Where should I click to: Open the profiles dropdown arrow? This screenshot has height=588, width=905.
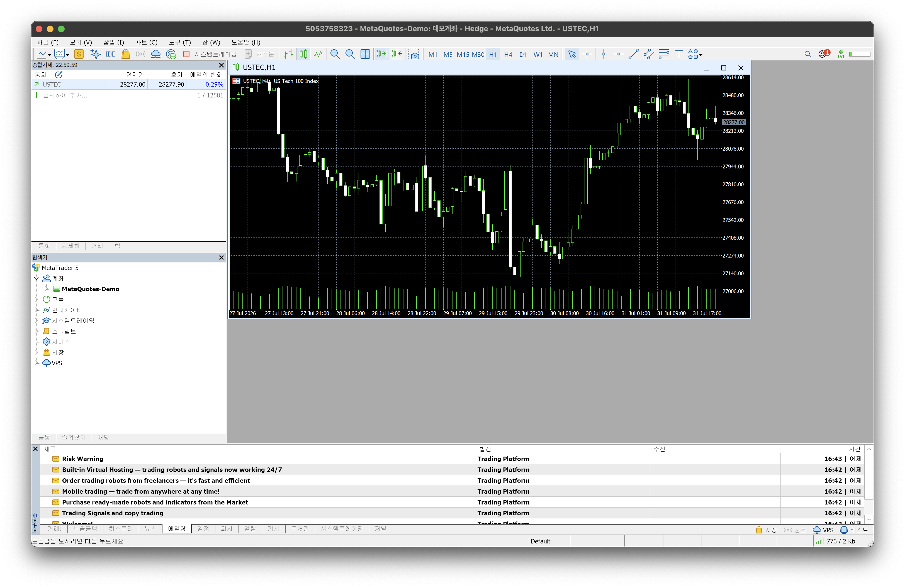(67, 55)
